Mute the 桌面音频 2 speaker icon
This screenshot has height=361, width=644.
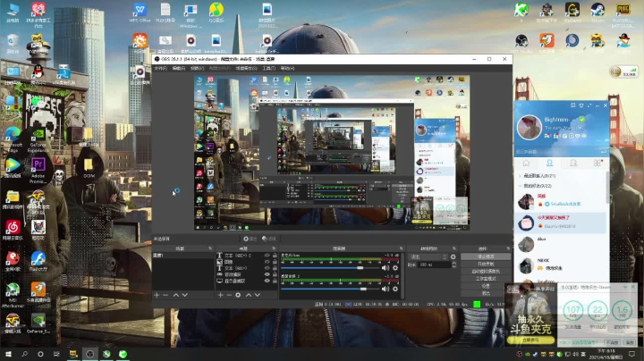tap(386, 289)
